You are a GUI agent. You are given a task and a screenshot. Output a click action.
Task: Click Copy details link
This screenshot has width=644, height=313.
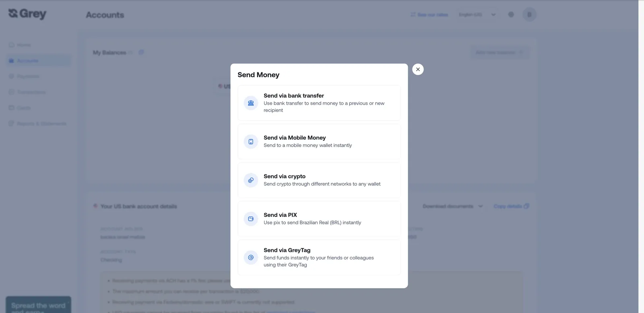click(511, 206)
